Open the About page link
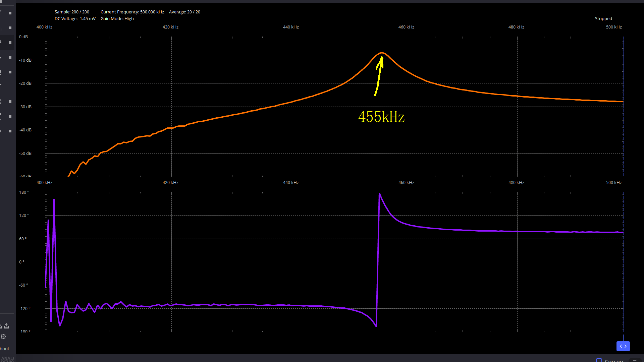This screenshot has height=362, width=644. 5,349
